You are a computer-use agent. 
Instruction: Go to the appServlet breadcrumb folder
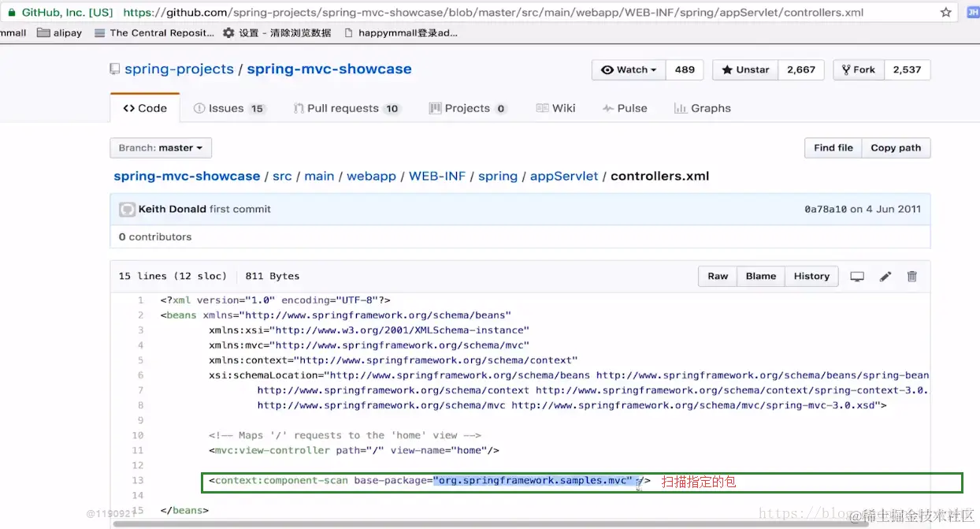click(x=564, y=176)
